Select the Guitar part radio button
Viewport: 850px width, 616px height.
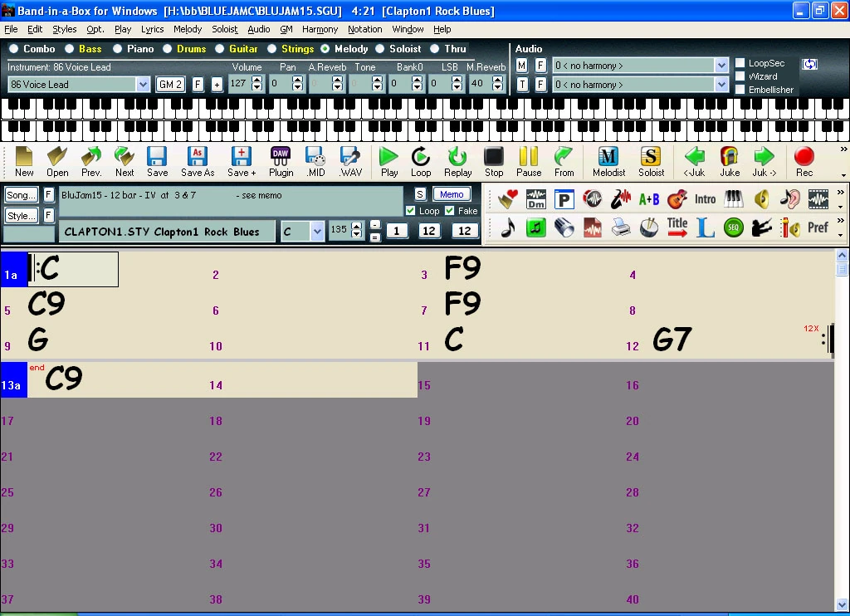[x=219, y=49]
